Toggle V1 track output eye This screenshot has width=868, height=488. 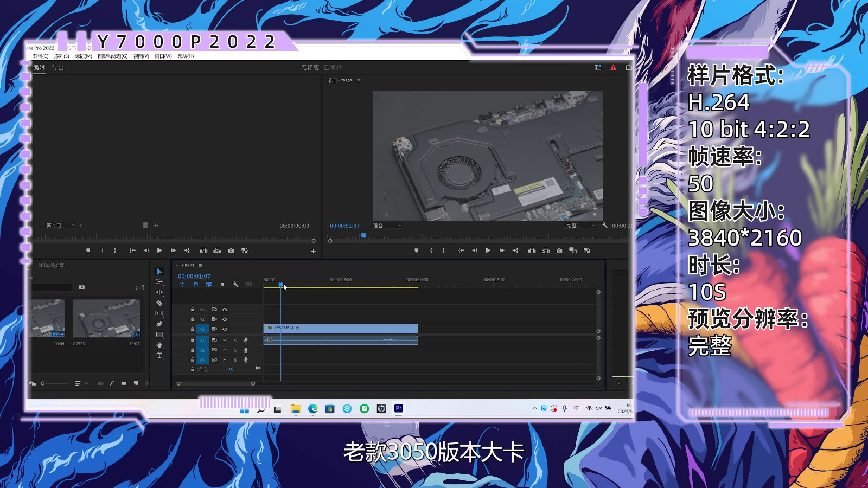(225, 329)
